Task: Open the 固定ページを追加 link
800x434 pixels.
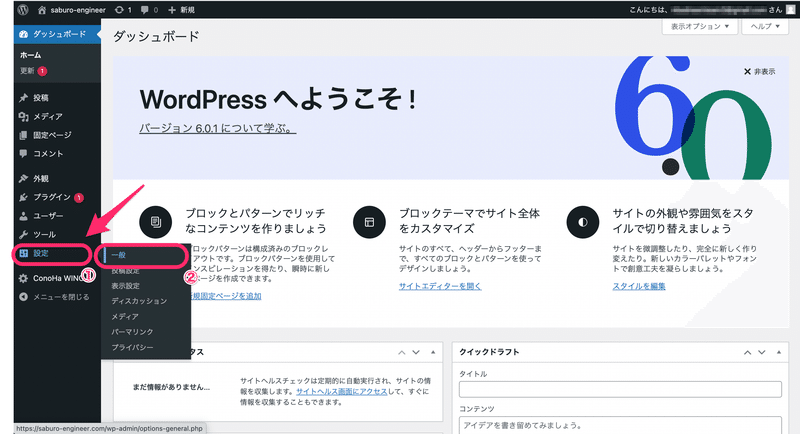Action: click(226, 296)
